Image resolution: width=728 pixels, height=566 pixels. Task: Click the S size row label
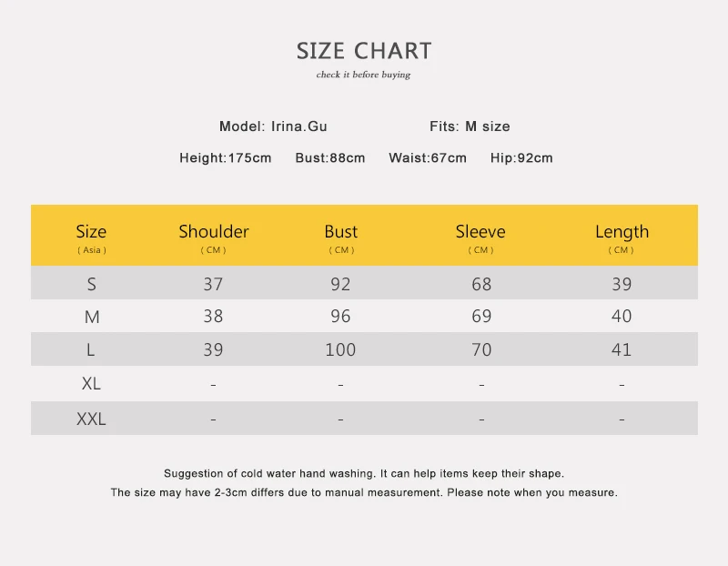(x=92, y=284)
